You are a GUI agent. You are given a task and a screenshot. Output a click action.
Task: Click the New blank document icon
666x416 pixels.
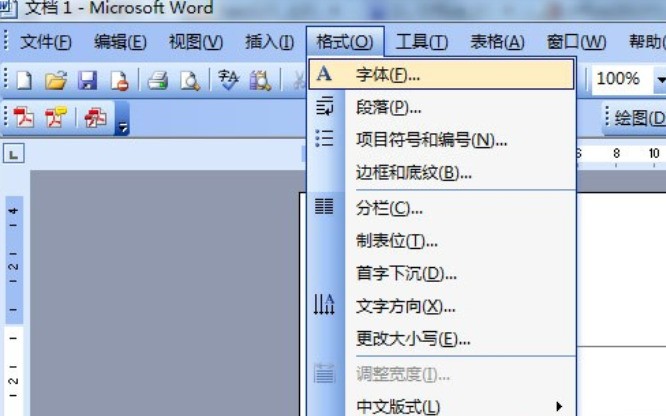24,80
